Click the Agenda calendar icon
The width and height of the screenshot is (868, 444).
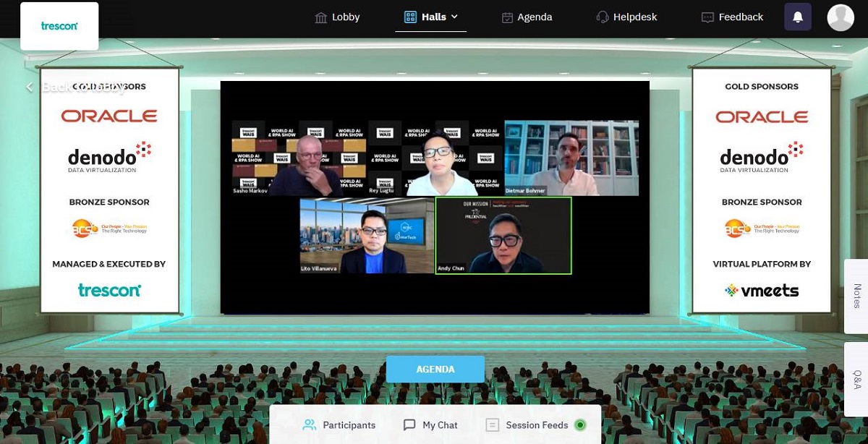507,17
